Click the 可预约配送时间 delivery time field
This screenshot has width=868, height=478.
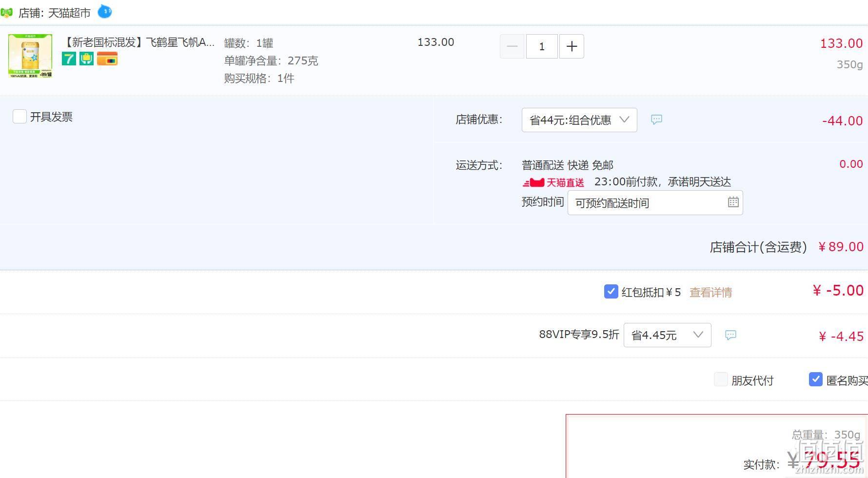coord(655,202)
